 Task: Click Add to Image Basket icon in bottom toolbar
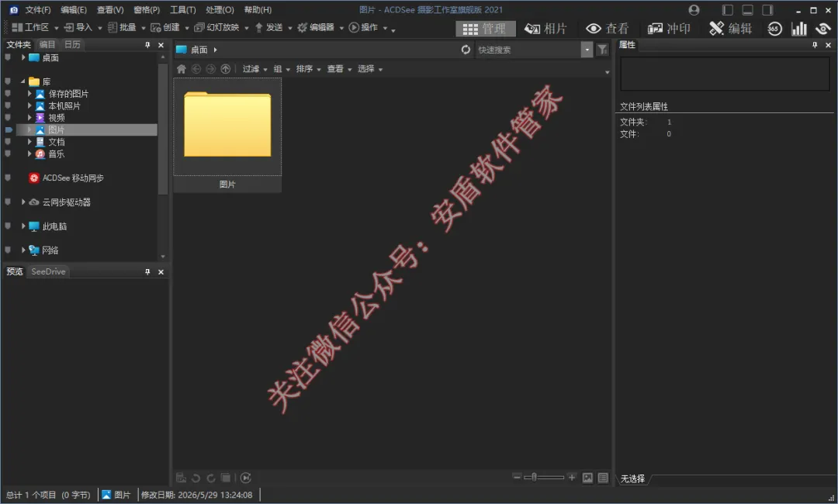(x=181, y=478)
